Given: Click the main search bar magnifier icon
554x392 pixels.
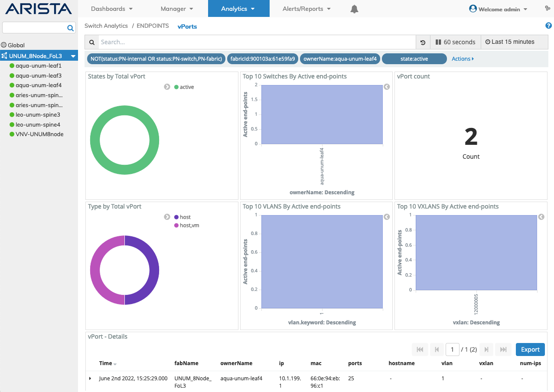Looking at the screenshot, I should (x=92, y=42).
